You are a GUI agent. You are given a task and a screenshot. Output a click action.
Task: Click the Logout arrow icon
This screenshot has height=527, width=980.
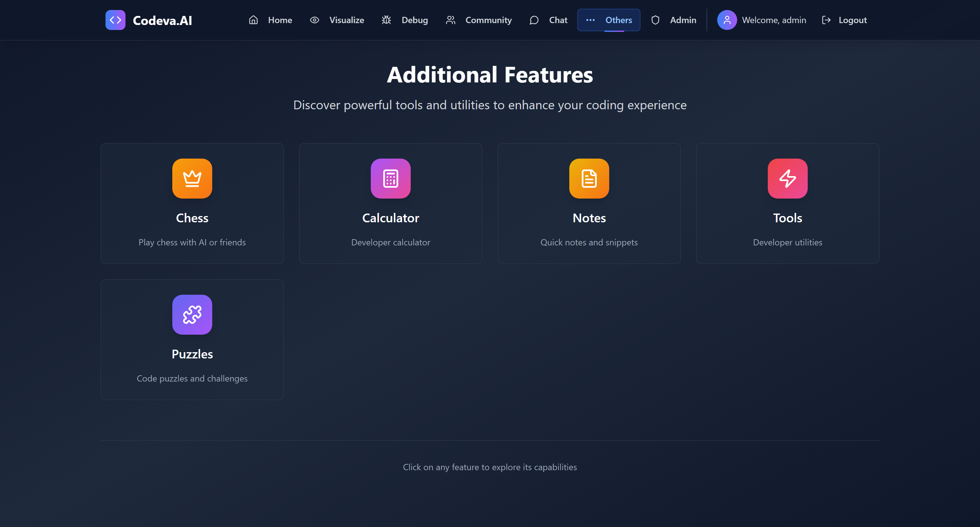826,20
